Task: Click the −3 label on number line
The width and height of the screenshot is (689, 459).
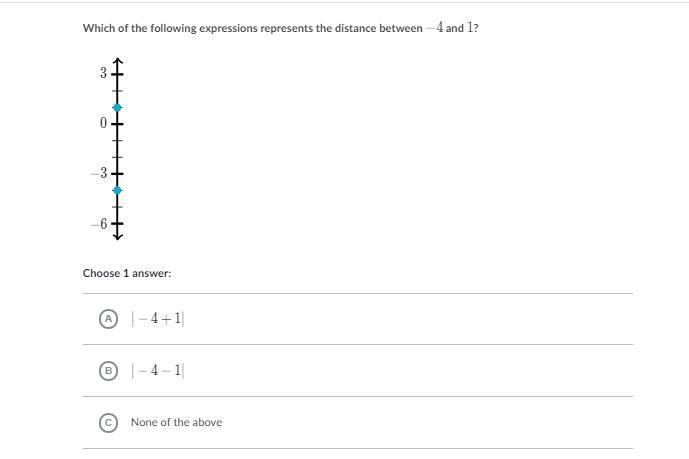Action: coord(99,173)
